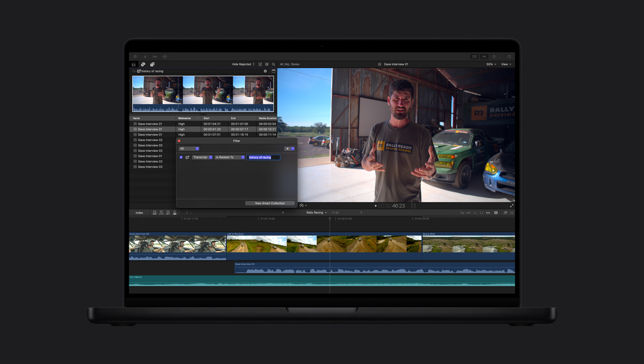
Task: Open the Titles and Generators sidebar icon
Action: pyautogui.click(x=152, y=64)
